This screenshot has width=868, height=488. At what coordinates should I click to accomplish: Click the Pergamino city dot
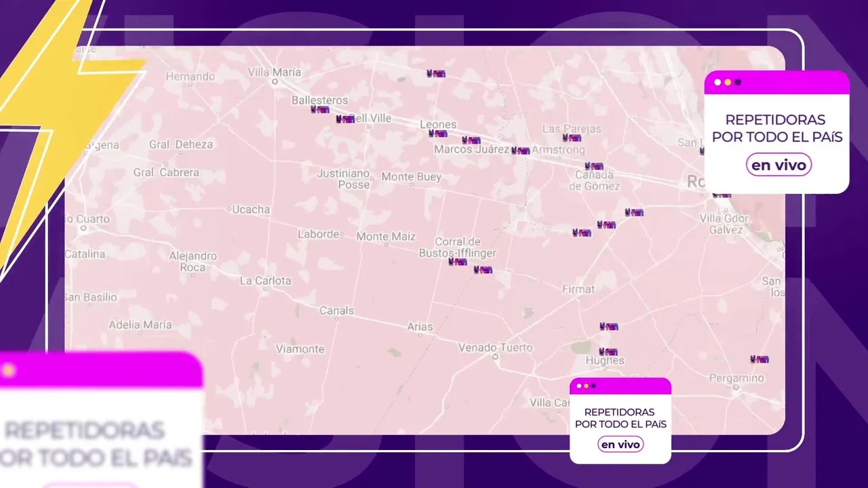[x=736, y=387]
